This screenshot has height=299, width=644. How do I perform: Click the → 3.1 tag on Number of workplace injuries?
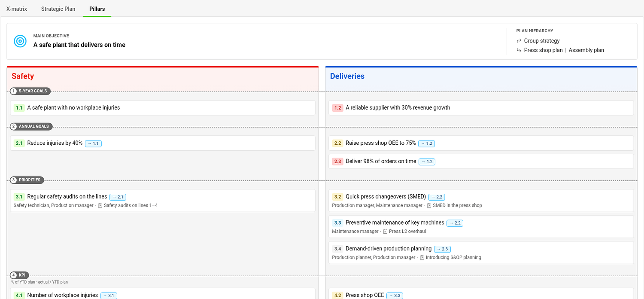click(x=109, y=296)
